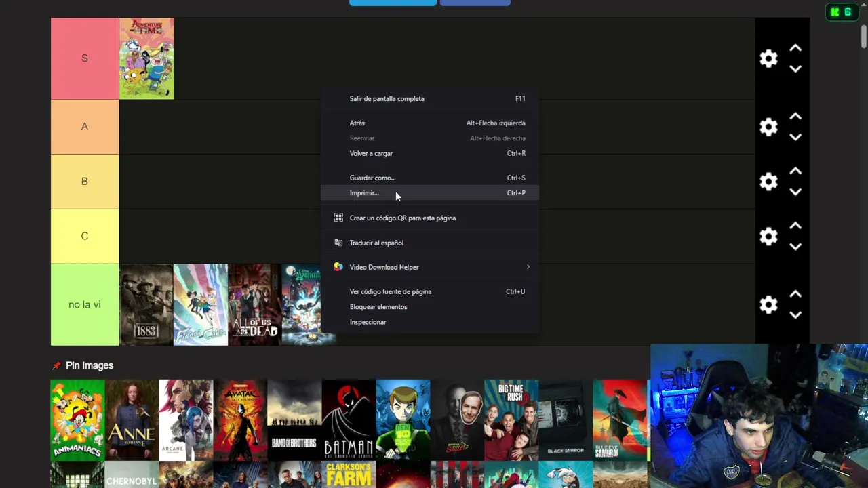Select 'Atrás' in the context menu
868x488 pixels.
click(430, 123)
